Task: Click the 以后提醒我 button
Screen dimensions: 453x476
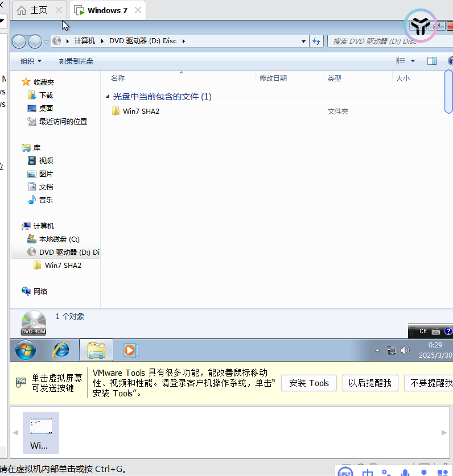Action: click(370, 383)
